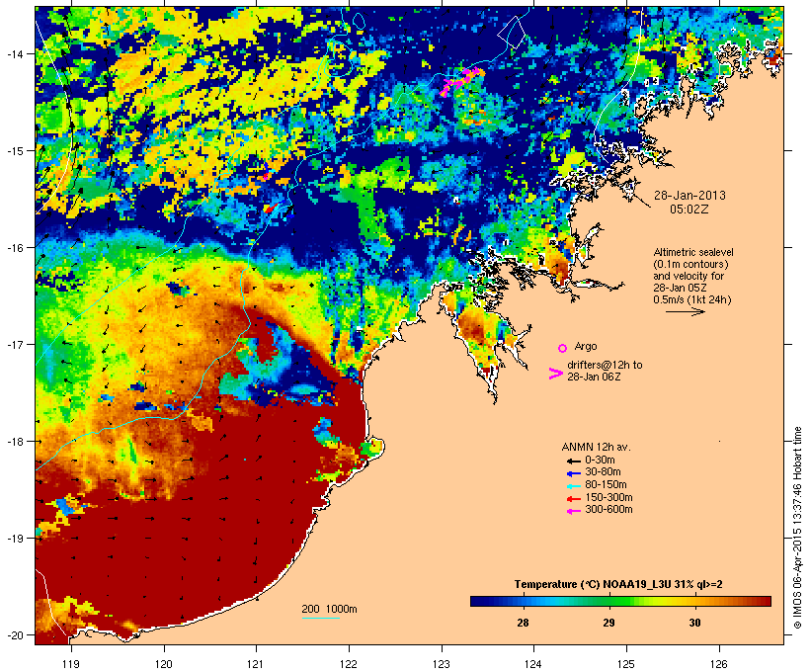This screenshot has height=672, width=810.
Task: Click the longitude axis label '120'
Action: [x=164, y=664]
